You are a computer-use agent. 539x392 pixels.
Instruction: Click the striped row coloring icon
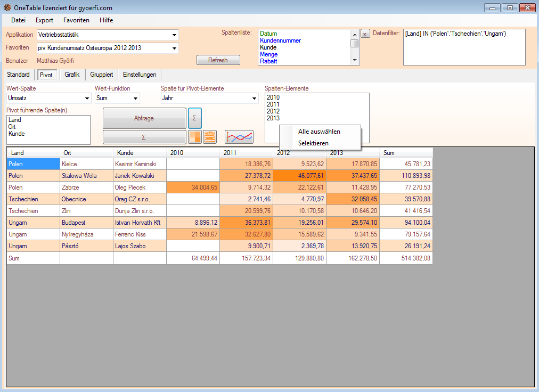click(210, 137)
